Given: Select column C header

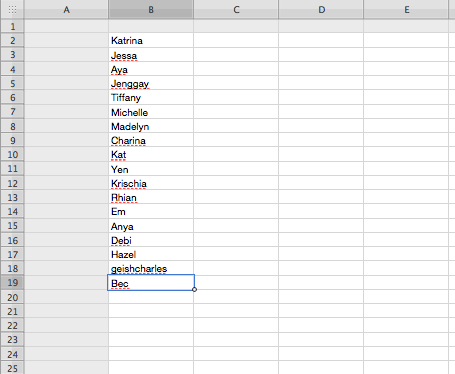Looking at the screenshot, I should pyautogui.click(x=236, y=10).
